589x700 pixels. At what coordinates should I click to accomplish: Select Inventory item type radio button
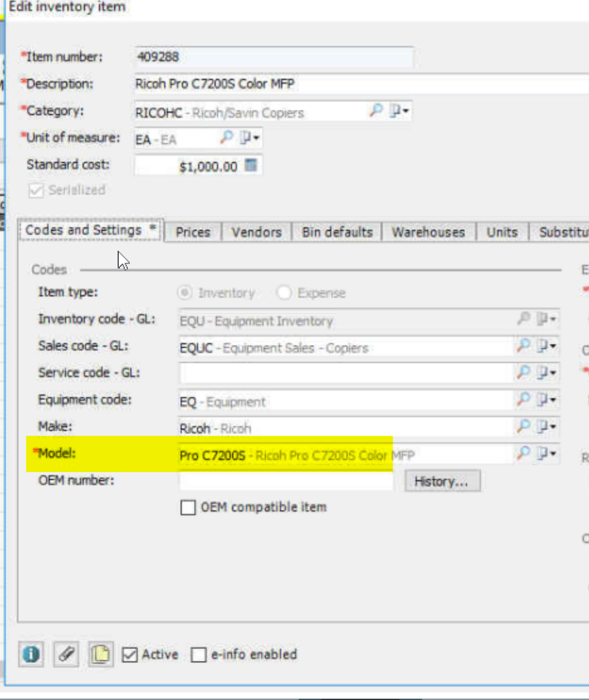[185, 292]
